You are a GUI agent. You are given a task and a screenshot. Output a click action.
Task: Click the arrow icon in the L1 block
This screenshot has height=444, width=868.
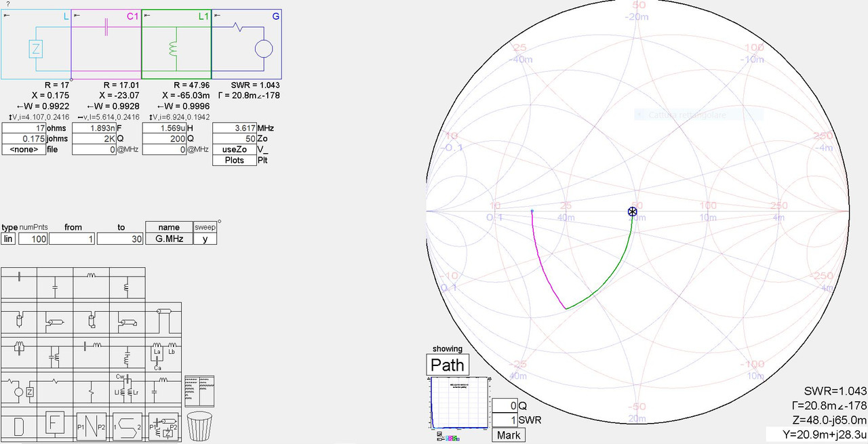point(147,14)
